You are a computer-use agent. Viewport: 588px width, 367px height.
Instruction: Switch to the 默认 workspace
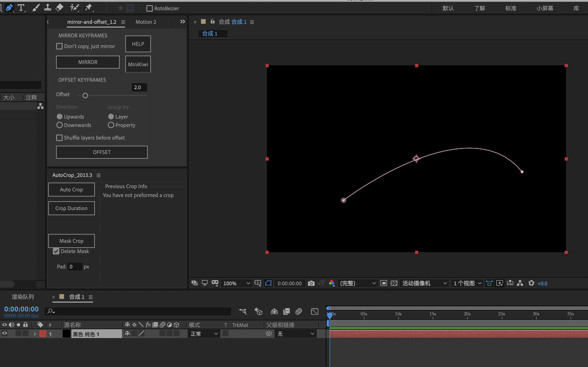click(x=448, y=8)
